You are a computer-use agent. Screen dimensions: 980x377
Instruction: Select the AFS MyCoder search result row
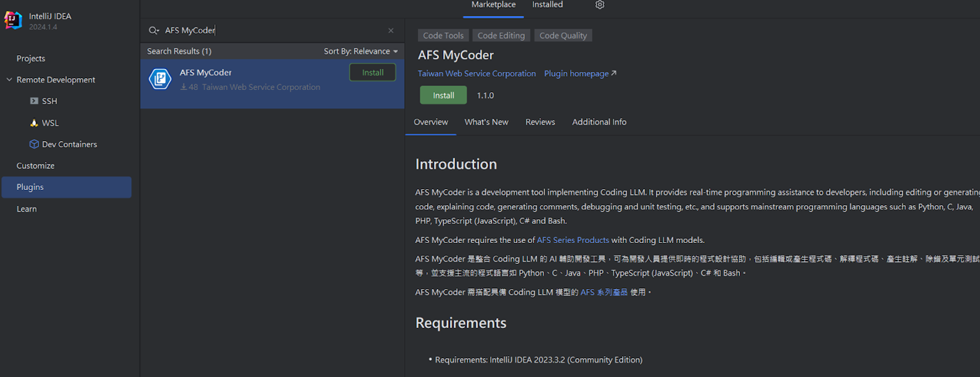[272, 84]
